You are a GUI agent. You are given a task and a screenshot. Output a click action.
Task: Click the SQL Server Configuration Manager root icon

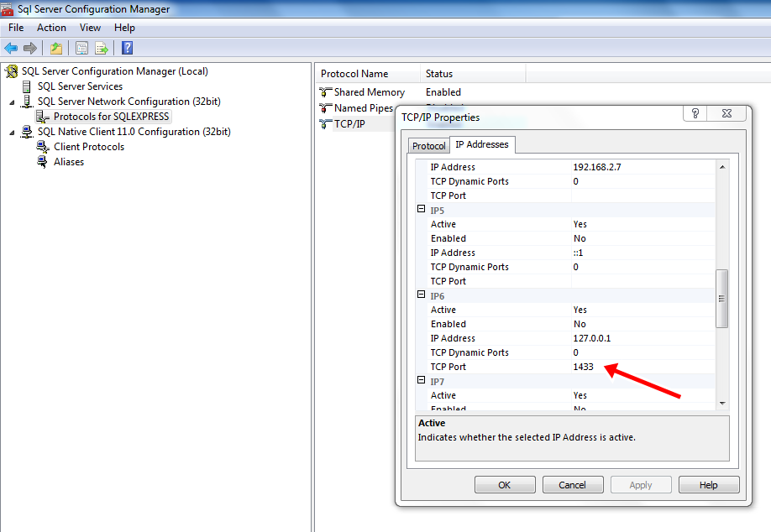click(11, 71)
